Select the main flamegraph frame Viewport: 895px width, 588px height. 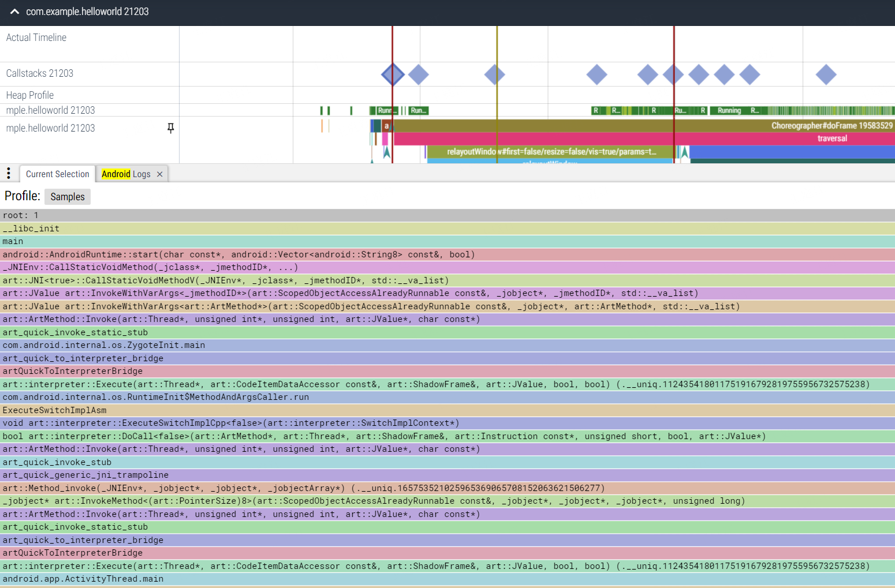[447, 241]
